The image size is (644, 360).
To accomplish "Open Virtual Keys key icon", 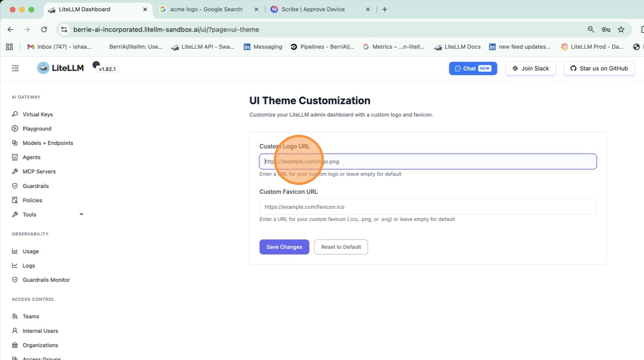I will coord(15,114).
